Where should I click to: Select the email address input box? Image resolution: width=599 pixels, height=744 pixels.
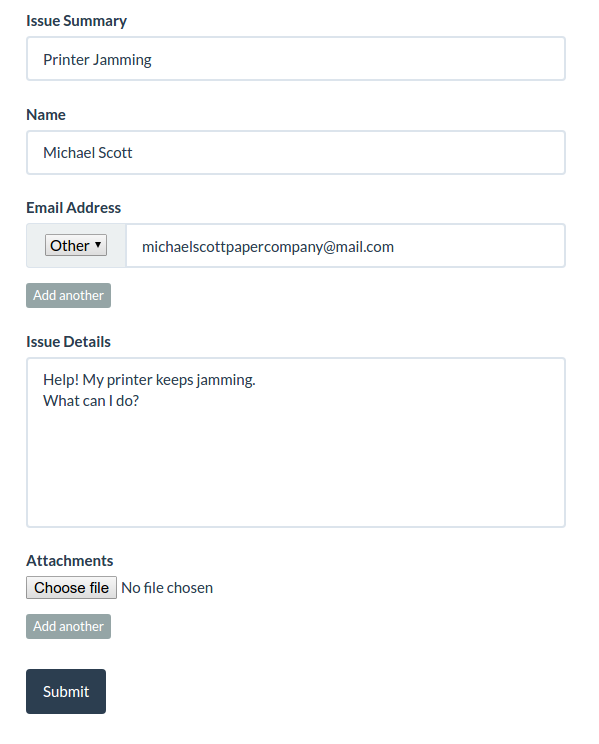tap(346, 246)
